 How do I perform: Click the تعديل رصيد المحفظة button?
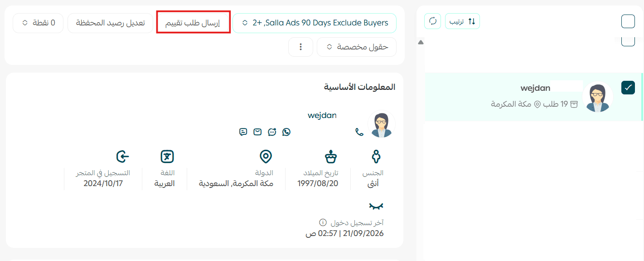110,23
